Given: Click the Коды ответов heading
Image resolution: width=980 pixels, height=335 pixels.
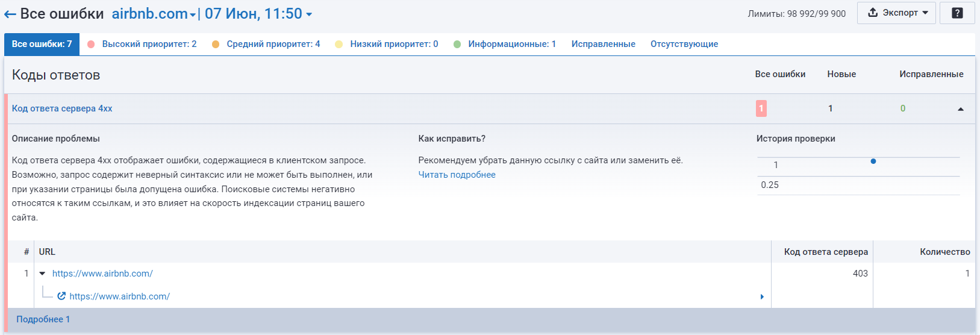Looking at the screenshot, I should [56, 75].
